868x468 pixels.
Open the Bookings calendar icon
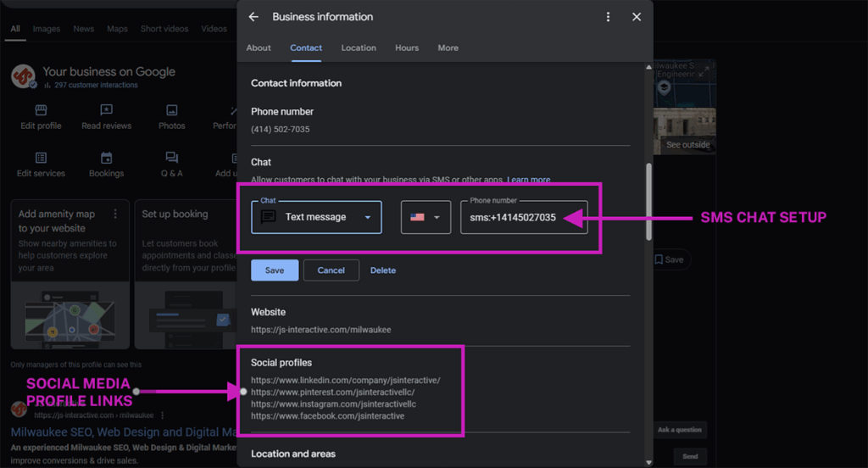(106, 158)
